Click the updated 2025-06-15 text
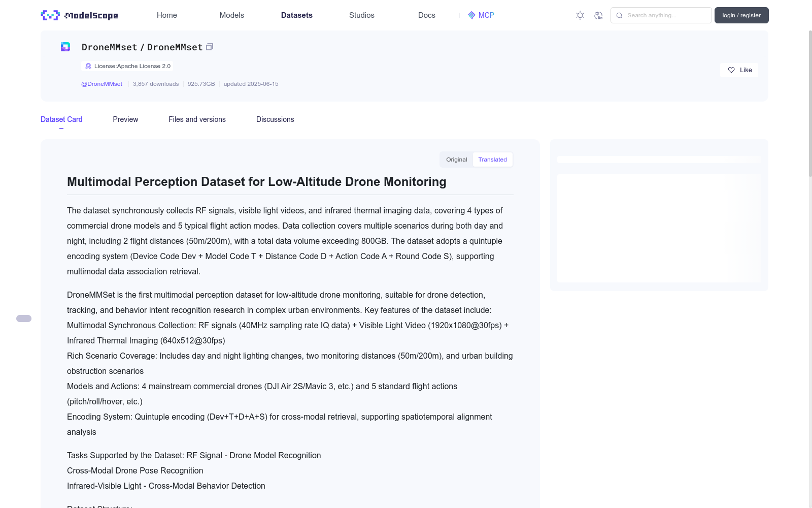The width and height of the screenshot is (812, 508). pos(251,84)
